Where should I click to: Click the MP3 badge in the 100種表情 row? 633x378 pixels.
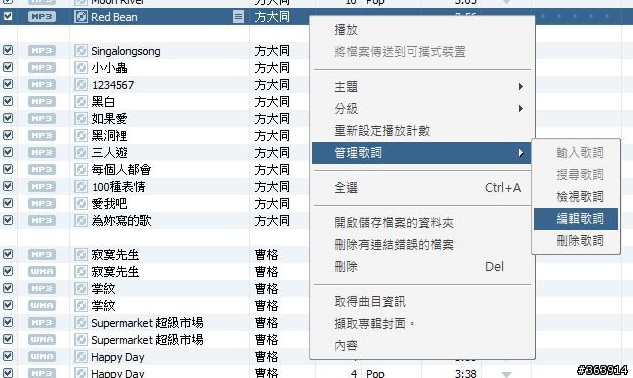click(42, 186)
